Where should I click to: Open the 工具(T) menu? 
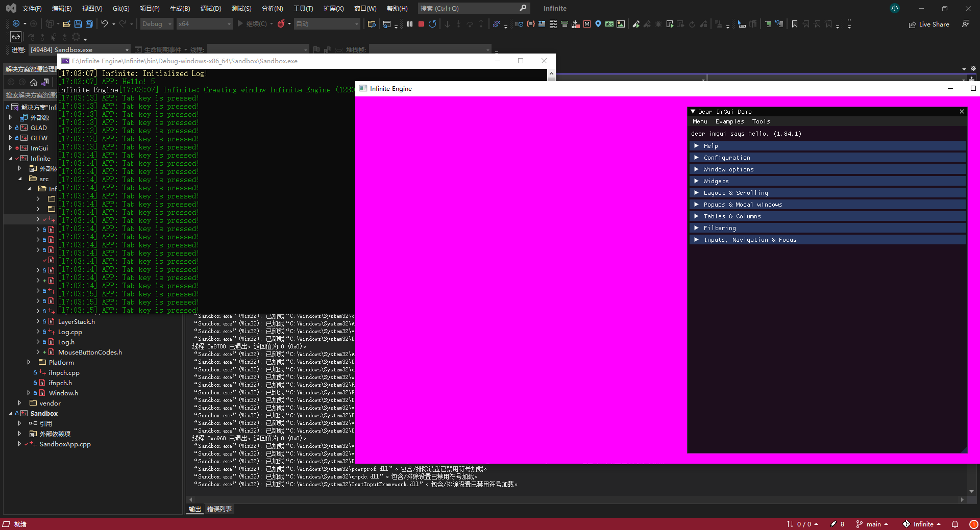pyautogui.click(x=303, y=8)
